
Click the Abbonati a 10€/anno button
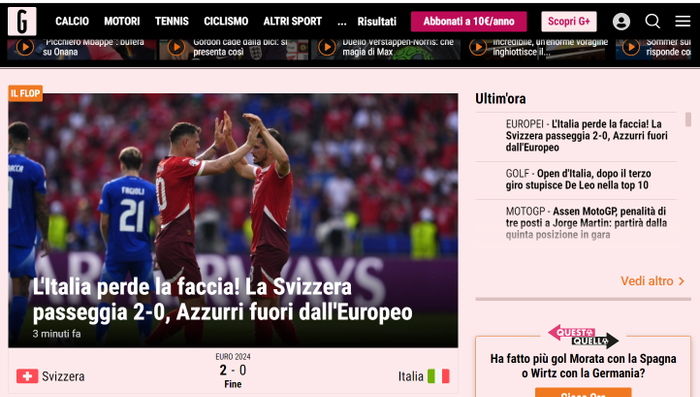pos(469,21)
